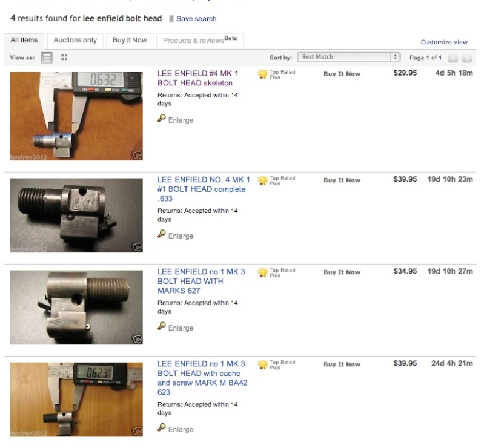Switch to list view icon
The width and height of the screenshot is (484, 448).
47,58
